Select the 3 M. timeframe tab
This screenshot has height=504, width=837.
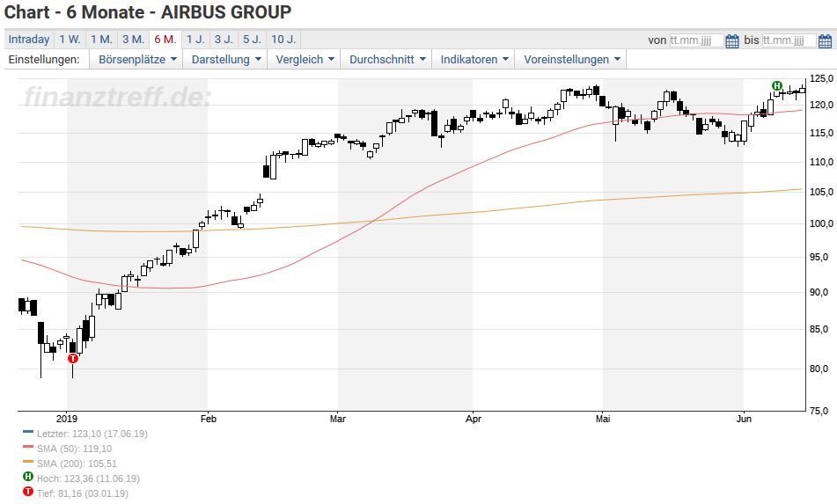pyautogui.click(x=134, y=40)
